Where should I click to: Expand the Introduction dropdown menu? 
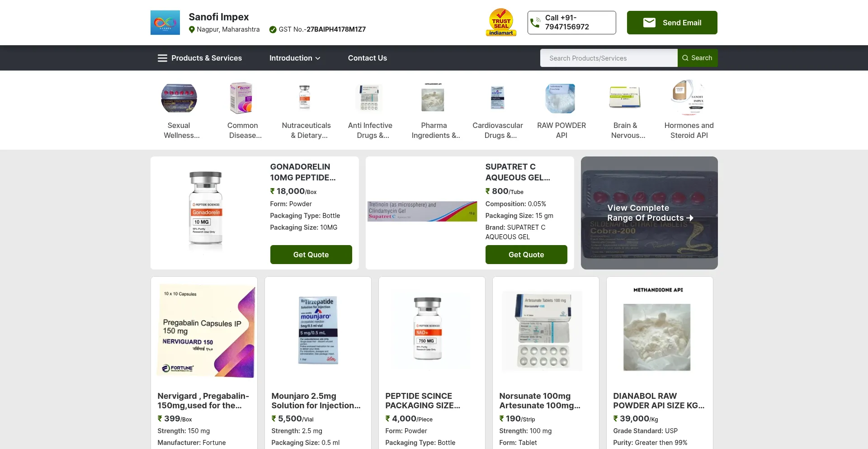(295, 58)
